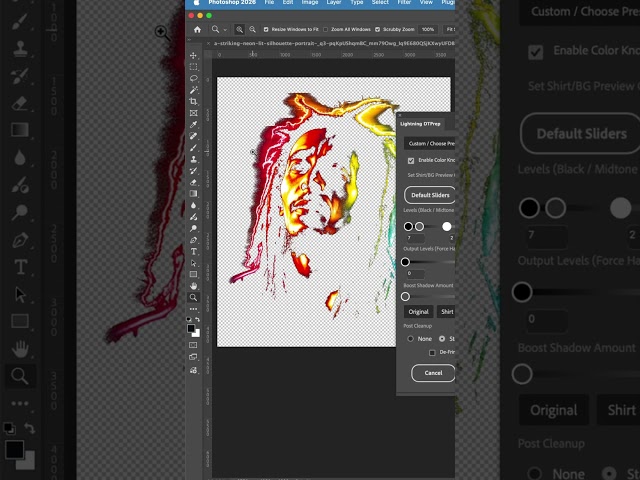This screenshot has height=480, width=640.
Task: Select the Pen tool
Action: coord(193,240)
